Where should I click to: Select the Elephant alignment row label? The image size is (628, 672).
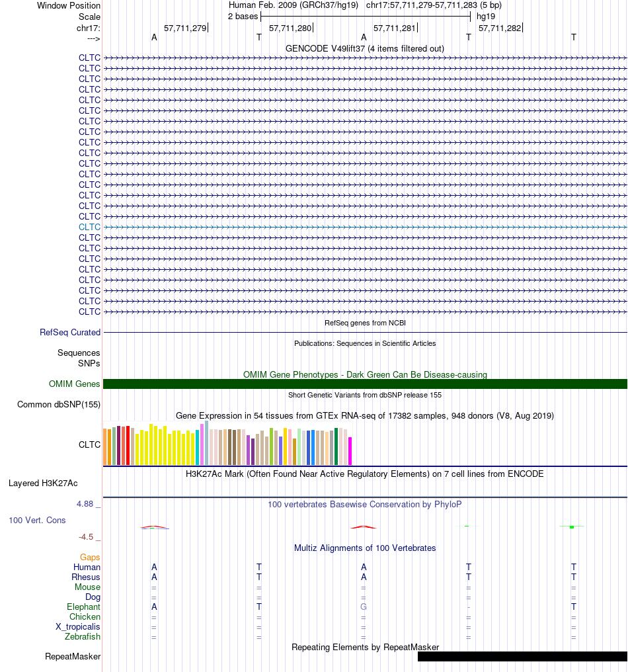coord(83,607)
